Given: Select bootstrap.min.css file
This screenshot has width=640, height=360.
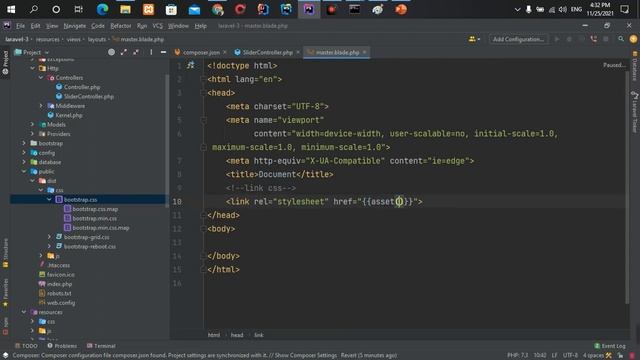Looking at the screenshot, I should [x=95, y=218].
